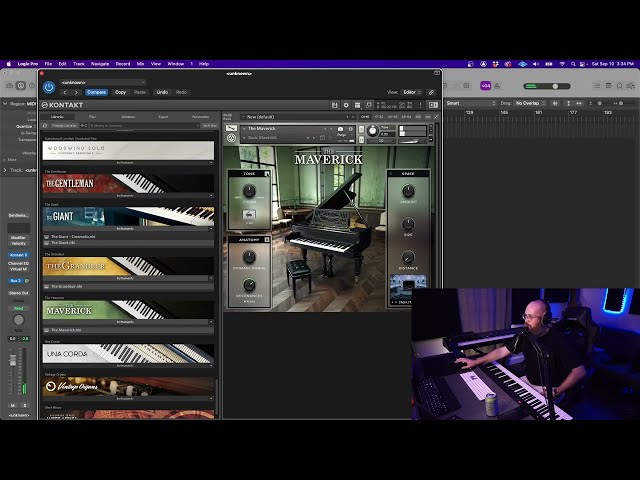
Task: Click the Compare button
Action: pos(97,92)
